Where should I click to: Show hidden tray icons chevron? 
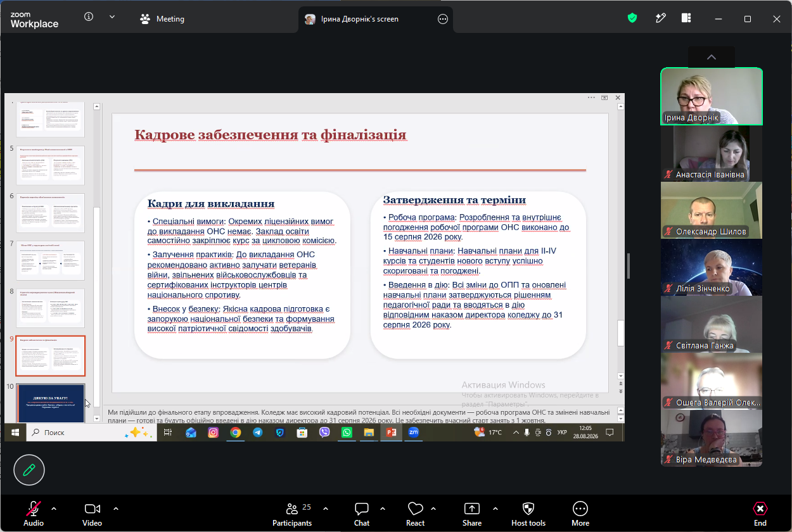pos(515,432)
